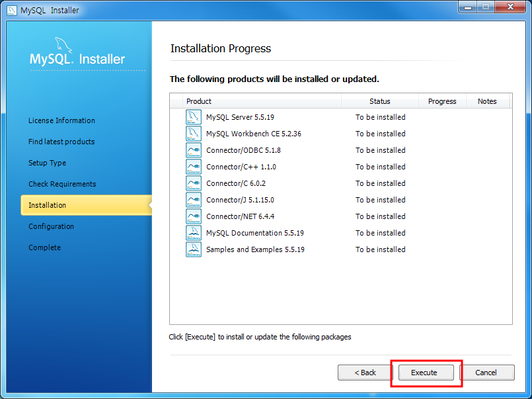Screen dimensions: 532x399
Task: Select the Installation step in sidebar
Action: 86,205
